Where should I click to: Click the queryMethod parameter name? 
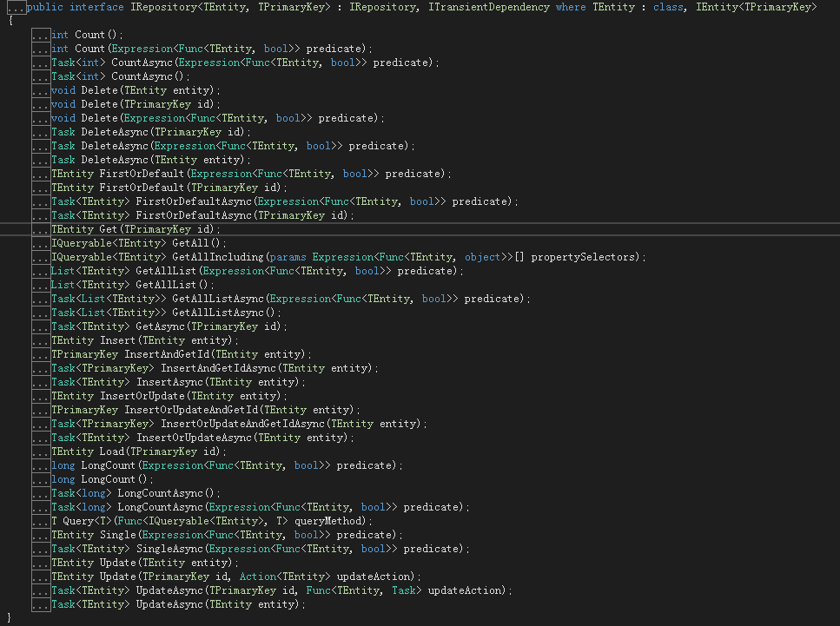[329, 522]
